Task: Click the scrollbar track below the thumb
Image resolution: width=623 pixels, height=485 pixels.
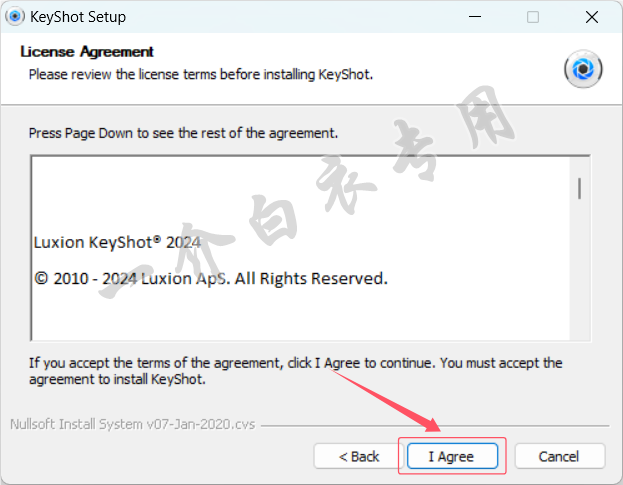Action: point(579,280)
